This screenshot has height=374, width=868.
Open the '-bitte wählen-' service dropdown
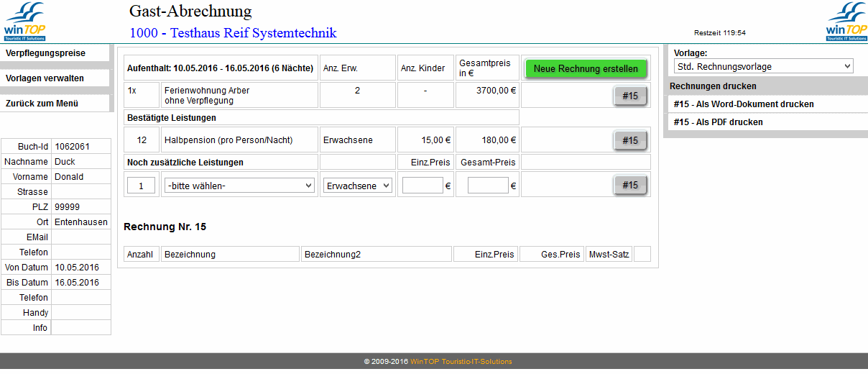coord(239,186)
